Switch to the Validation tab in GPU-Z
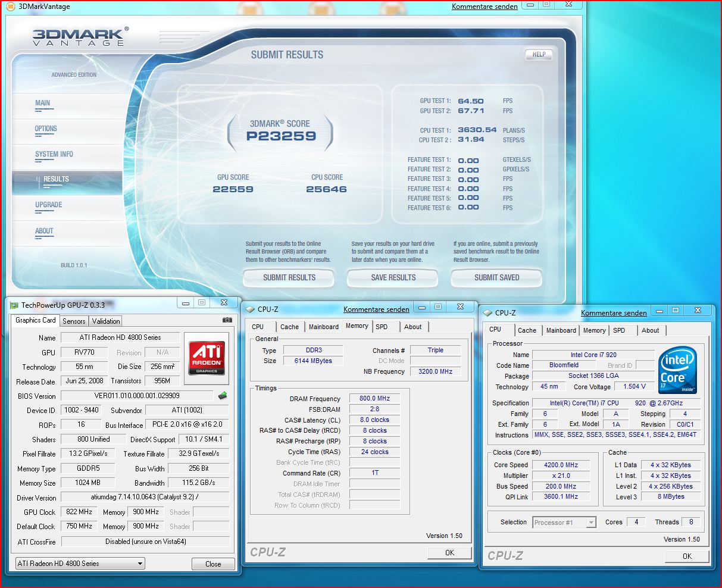The width and height of the screenshot is (722, 588). [x=106, y=321]
